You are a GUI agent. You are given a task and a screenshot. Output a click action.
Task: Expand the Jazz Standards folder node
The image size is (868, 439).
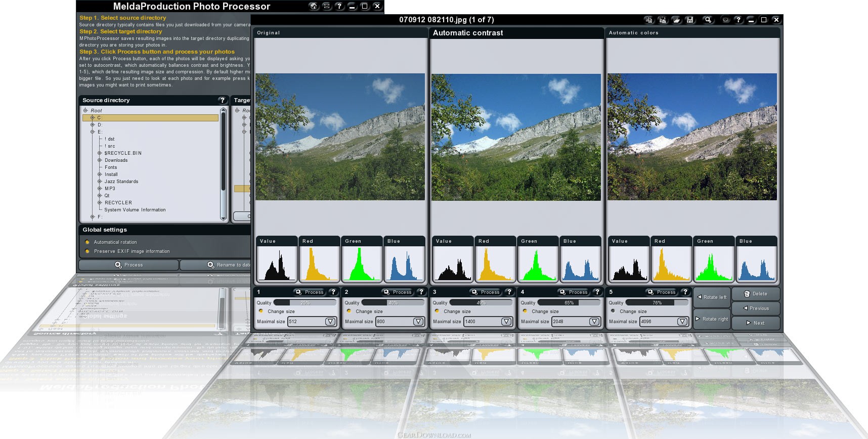click(x=100, y=182)
